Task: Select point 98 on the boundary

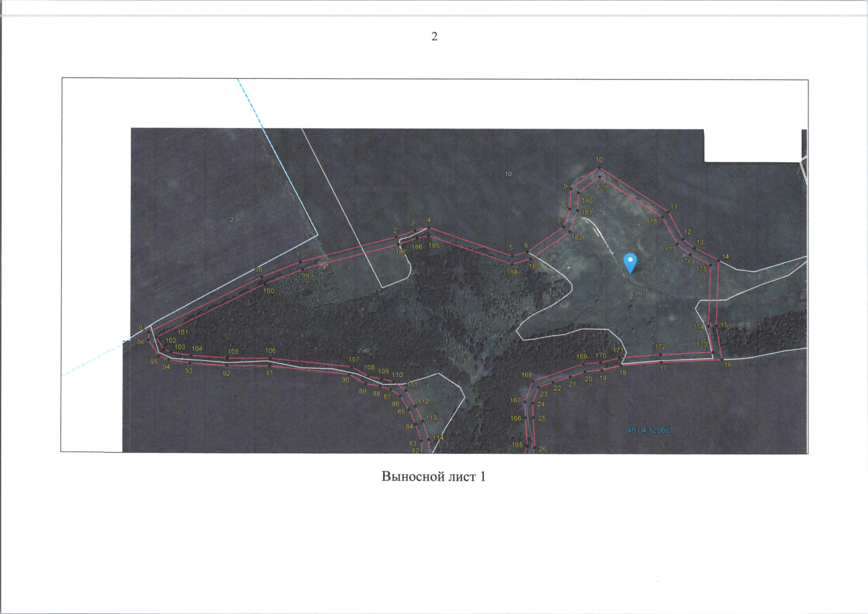Action: click(258, 270)
